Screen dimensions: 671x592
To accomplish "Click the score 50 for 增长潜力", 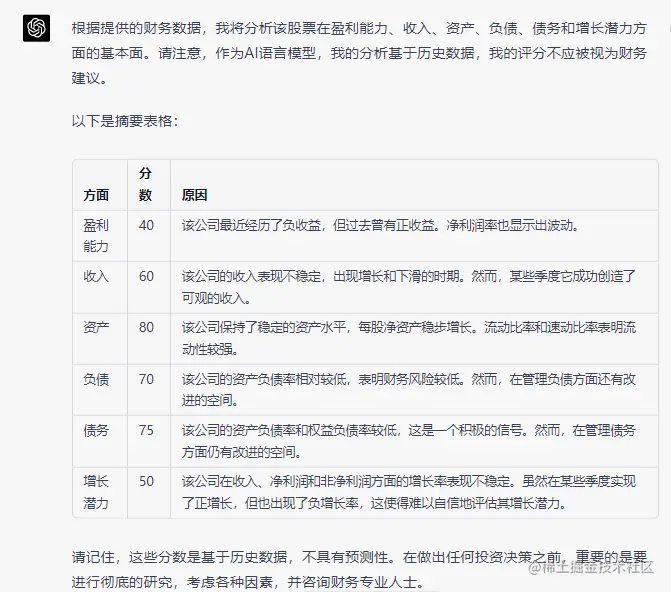I will [146, 481].
